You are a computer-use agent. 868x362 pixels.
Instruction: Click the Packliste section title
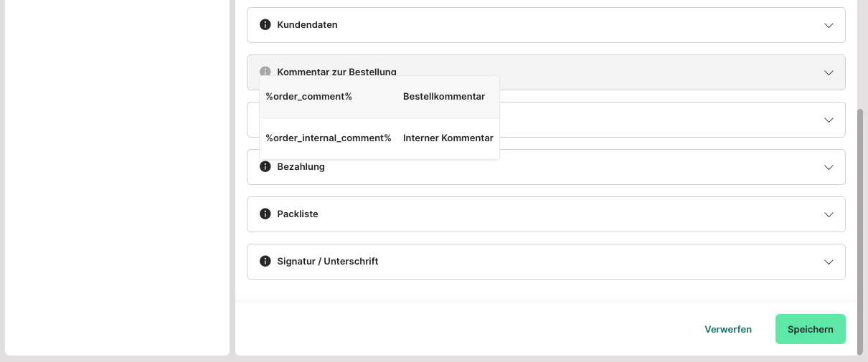298,214
